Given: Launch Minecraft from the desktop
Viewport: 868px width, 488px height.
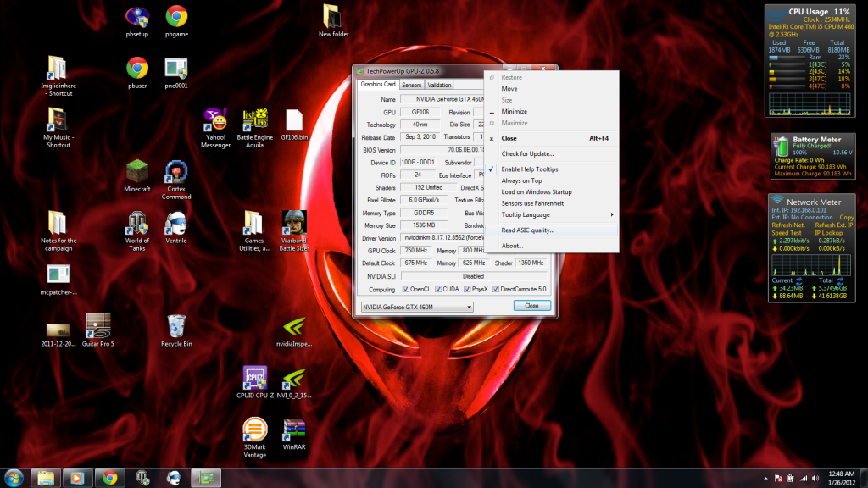Looking at the screenshot, I should [x=136, y=176].
